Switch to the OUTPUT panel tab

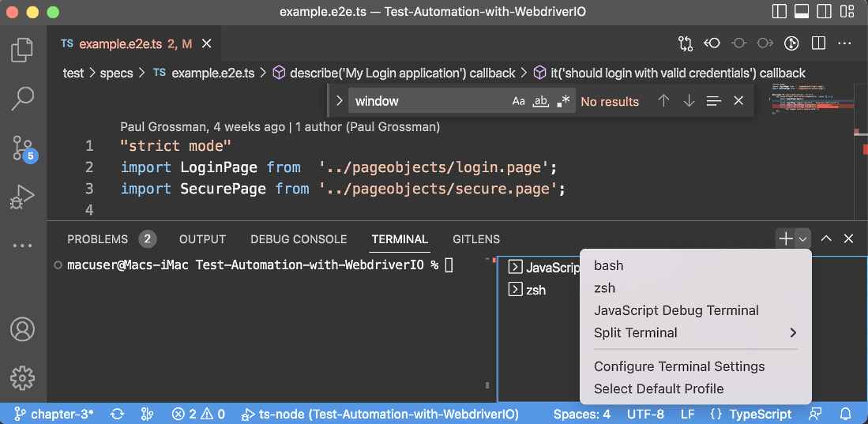pos(203,239)
